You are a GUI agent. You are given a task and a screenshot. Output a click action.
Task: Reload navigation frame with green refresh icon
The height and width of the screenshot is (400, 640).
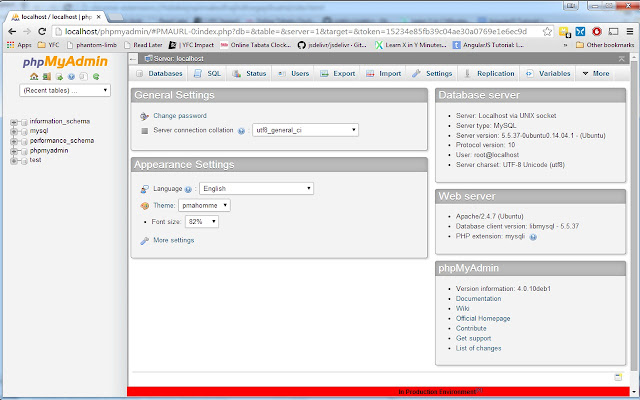click(96, 77)
